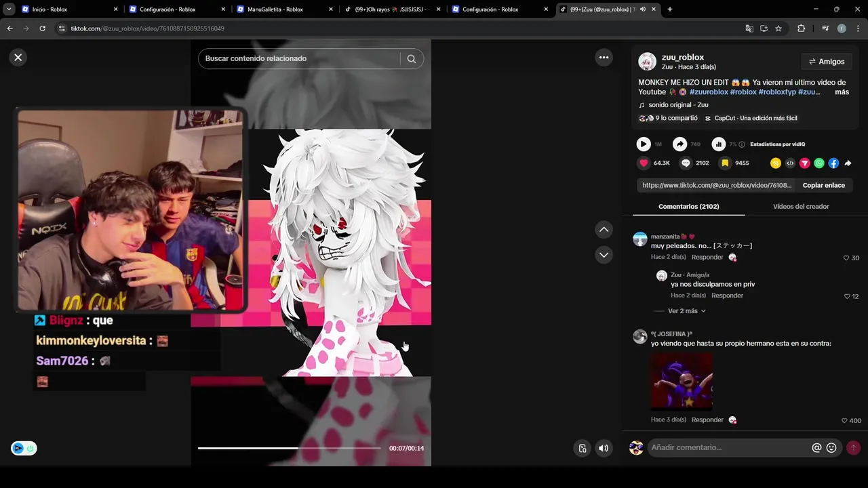This screenshot has width=868, height=488.
Task: Open the image in JOSEFINA's comment
Action: pos(682,381)
